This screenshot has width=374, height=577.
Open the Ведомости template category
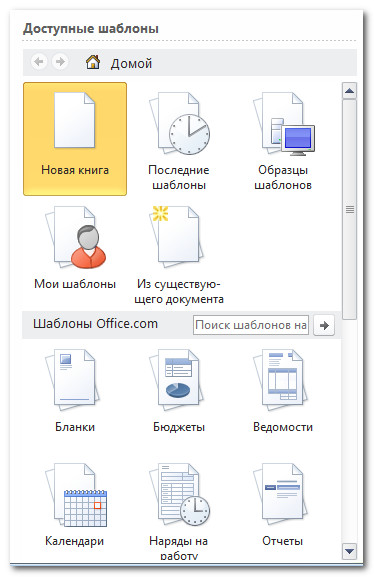[x=283, y=391]
